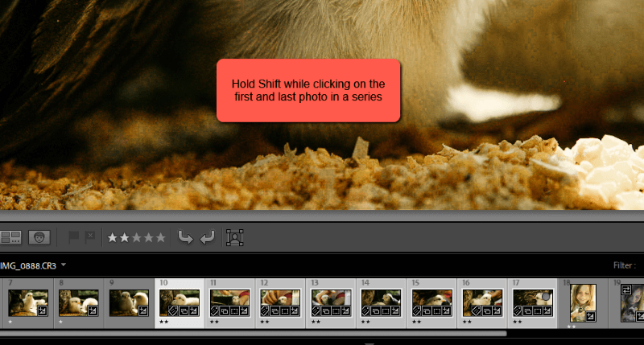This screenshot has width=644, height=345.
Task: Click crop badge on photo 13
Action: tap(335, 311)
